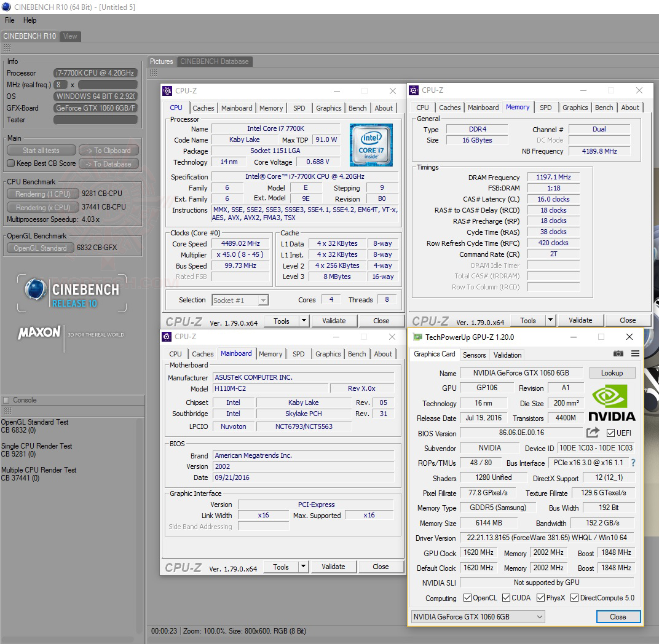Click the Intel Core i7 badge in CPU-Z
Screen dimensions: 659x644
(371, 145)
